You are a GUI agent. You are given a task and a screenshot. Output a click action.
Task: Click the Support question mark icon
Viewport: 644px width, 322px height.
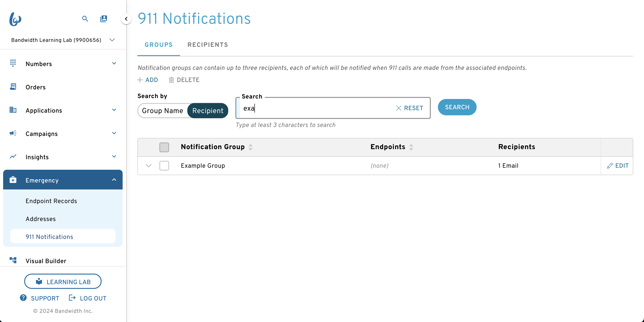(23, 298)
